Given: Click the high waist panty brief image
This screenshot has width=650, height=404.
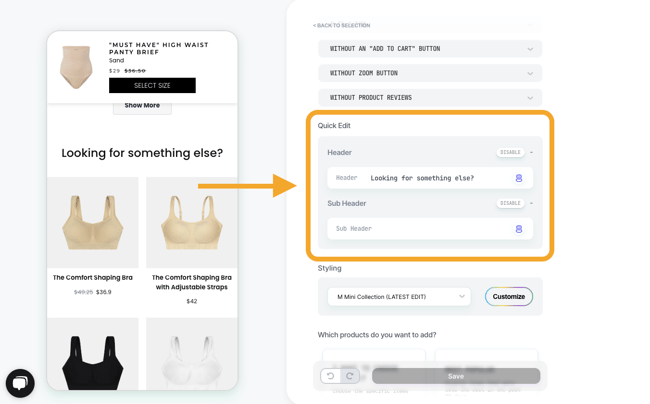Looking at the screenshot, I should click(x=77, y=67).
